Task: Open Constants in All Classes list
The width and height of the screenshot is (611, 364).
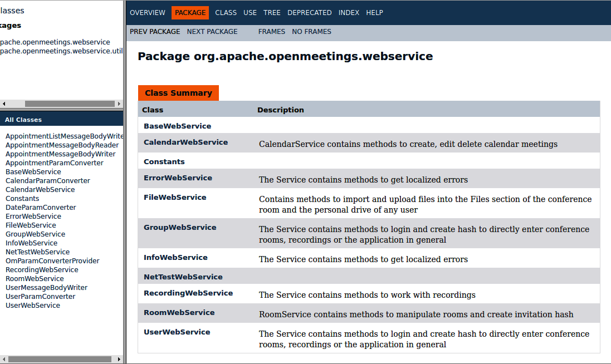Action: click(22, 199)
